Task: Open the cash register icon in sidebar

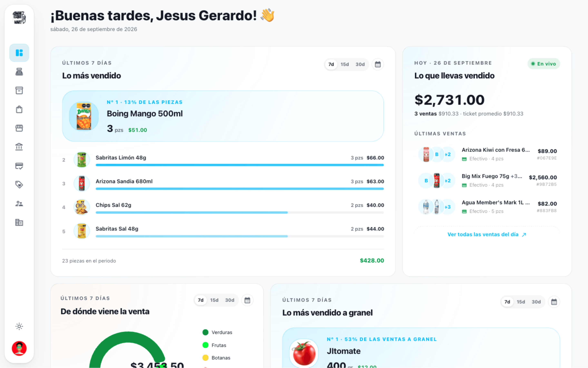Action: coord(19,72)
